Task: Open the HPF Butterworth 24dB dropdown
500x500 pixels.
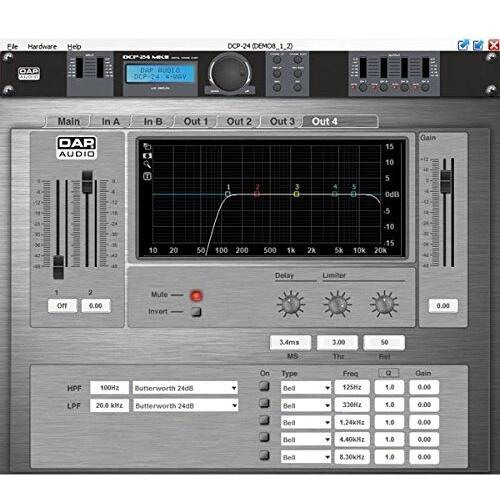Action: [185, 388]
